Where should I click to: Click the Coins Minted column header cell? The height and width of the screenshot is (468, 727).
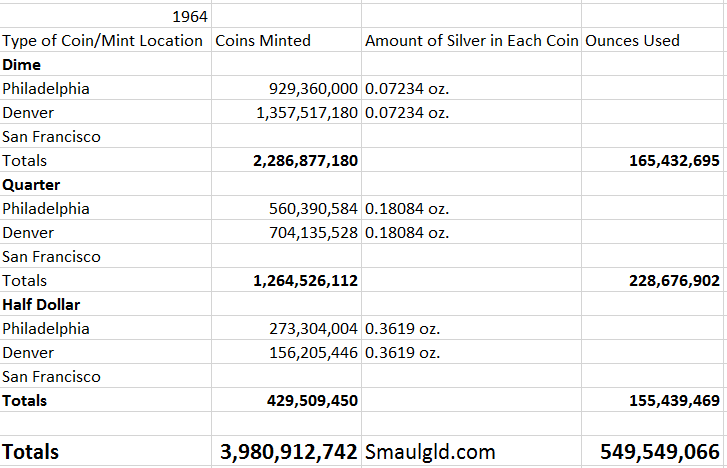263,41
